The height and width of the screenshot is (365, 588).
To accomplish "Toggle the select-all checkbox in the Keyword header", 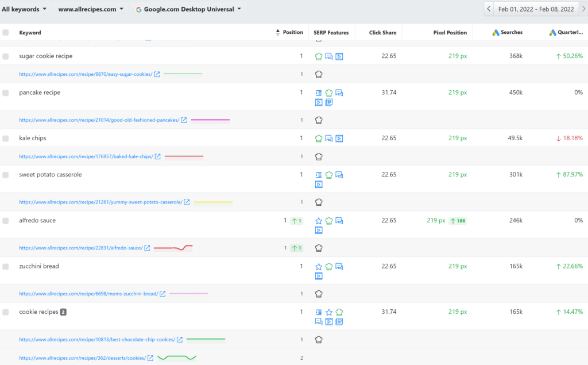I will point(6,32).
